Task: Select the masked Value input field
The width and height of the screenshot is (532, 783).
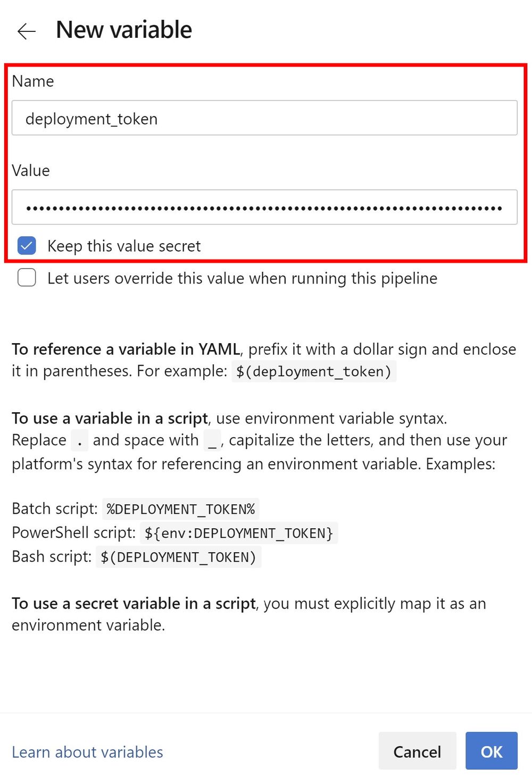Action: pos(264,207)
